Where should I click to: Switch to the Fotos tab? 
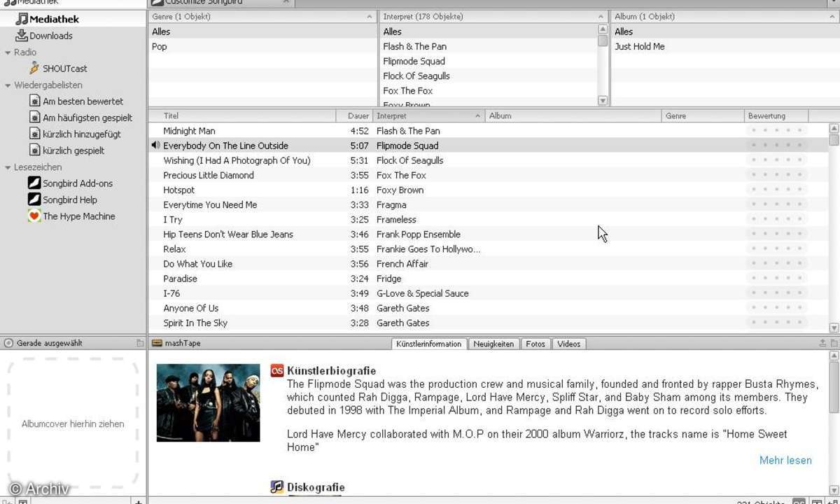535,344
